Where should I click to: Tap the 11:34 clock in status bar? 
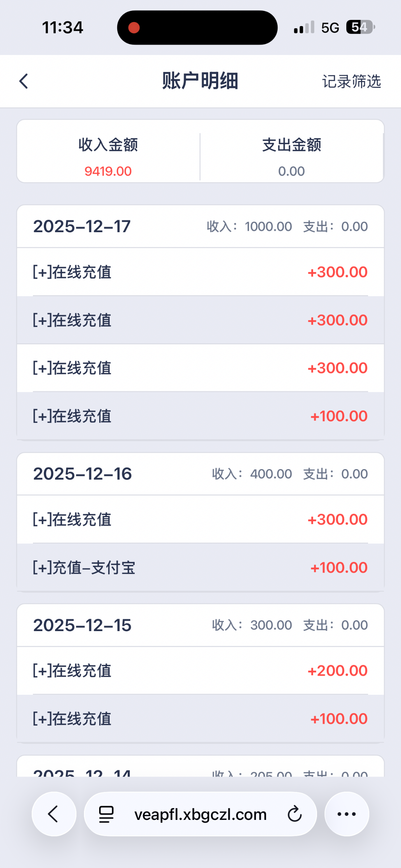point(63,27)
